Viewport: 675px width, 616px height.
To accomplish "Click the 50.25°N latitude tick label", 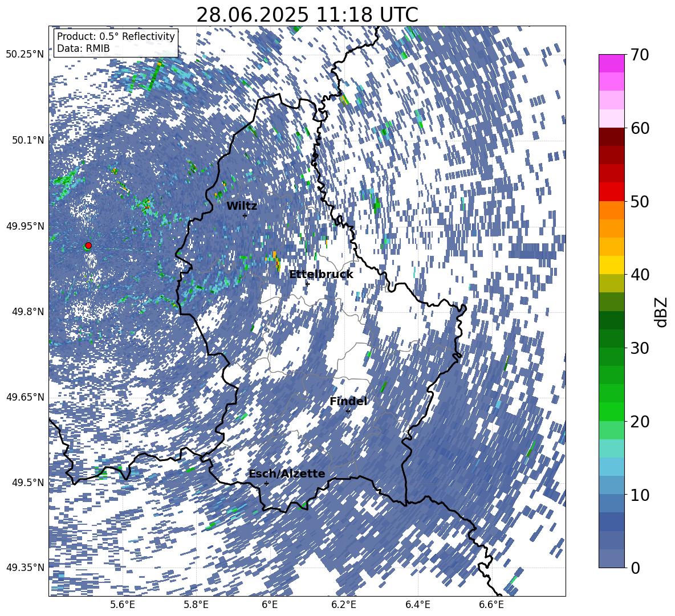I will click(25, 55).
